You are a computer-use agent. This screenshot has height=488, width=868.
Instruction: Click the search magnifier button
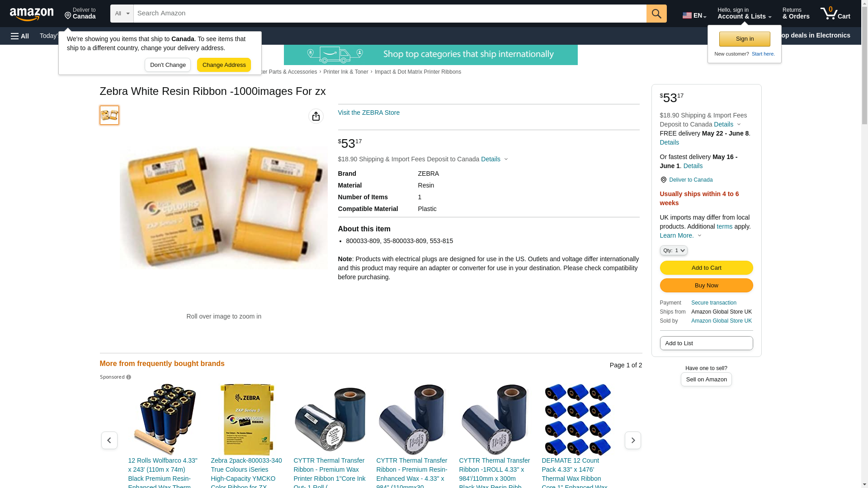[x=656, y=14]
